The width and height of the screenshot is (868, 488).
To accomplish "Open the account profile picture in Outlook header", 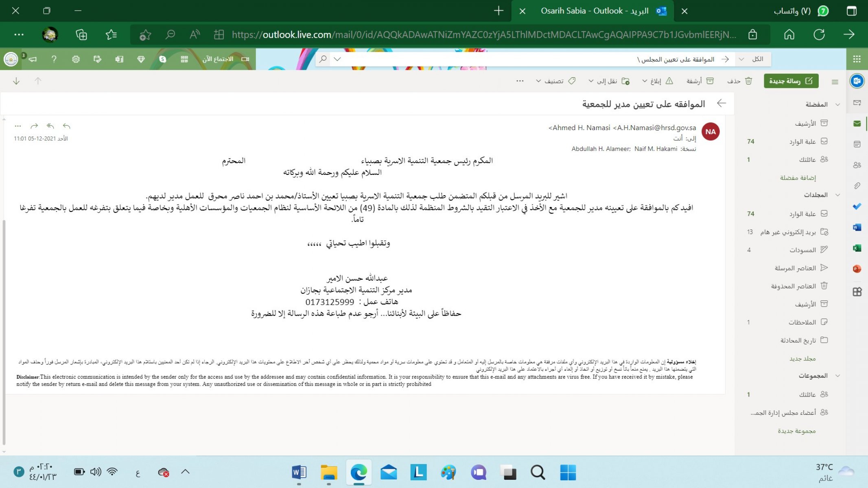I will click(x=11, y=59).
